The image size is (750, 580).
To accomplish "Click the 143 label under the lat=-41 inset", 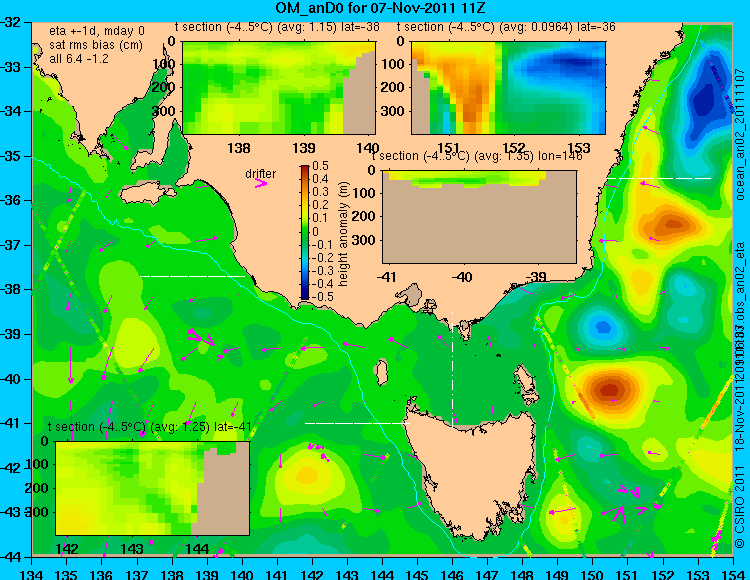I will pos(133,549).
